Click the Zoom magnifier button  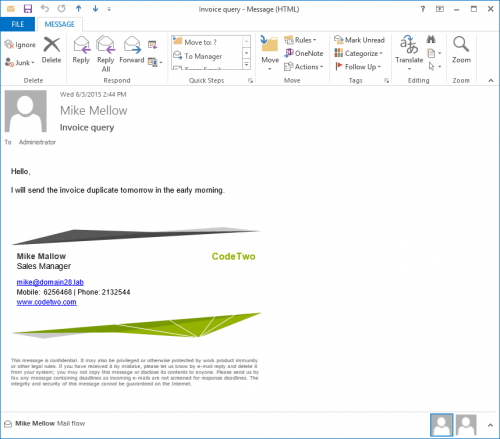tap(461, 50)
